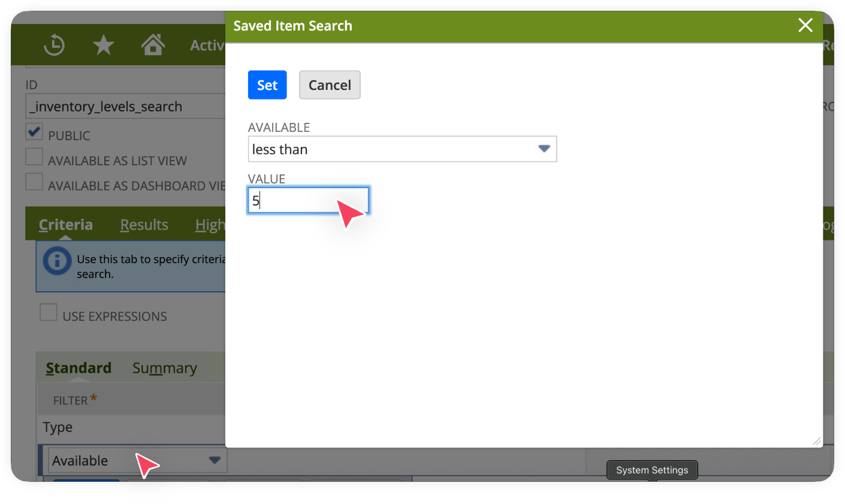Open Shortcuts with the star icon
This screenshot has width=845, height=504.
pyautogui.click(x=103, y=44)
